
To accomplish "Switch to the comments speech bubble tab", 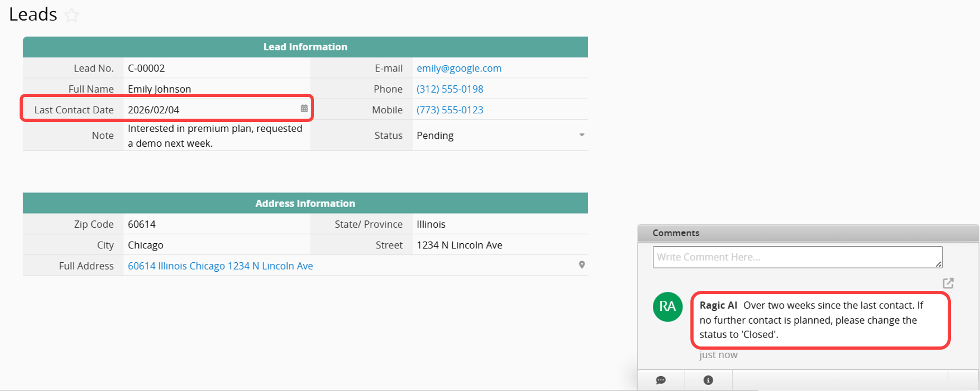I will pos(661,380).
